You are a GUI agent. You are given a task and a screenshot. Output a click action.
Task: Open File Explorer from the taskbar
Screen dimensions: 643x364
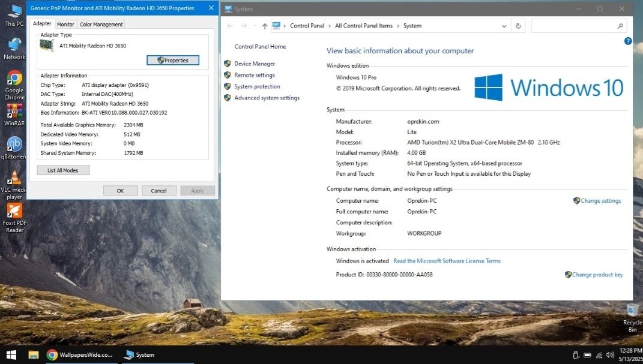point(34,354)
